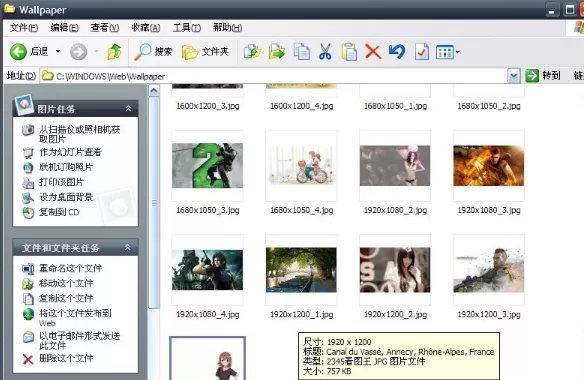Select the 1920x1080_2.jpg thumbnail
The width and height of the screenshot is (584, 380).
pos(395,165)
